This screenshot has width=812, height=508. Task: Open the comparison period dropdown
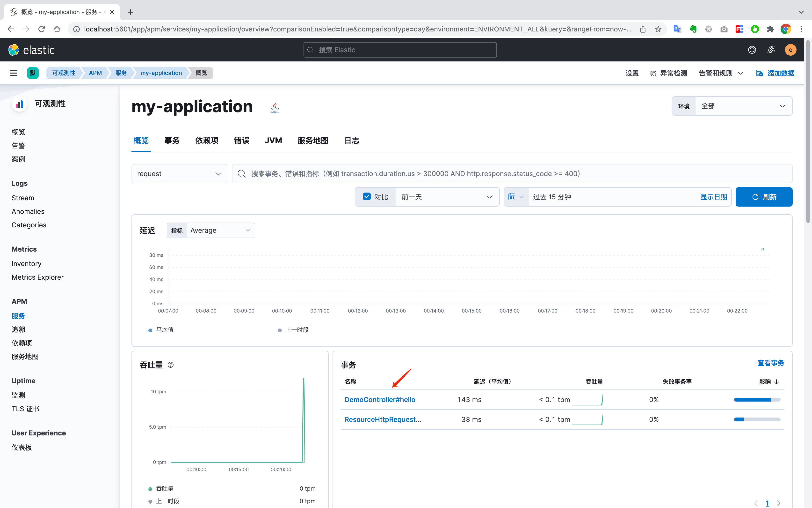click(447, 197)
